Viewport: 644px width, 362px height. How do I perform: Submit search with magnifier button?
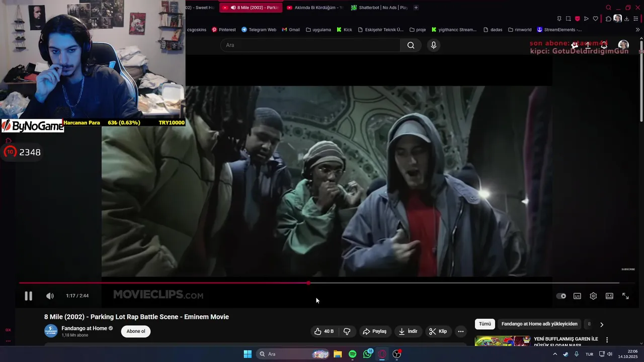click(x=411, y=45)
